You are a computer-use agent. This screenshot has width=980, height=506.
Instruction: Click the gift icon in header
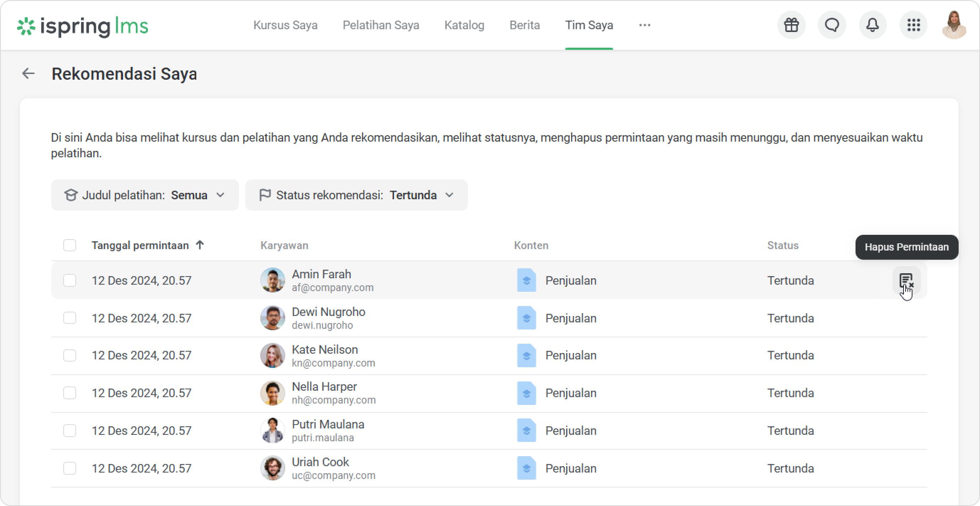pos(791,25)
